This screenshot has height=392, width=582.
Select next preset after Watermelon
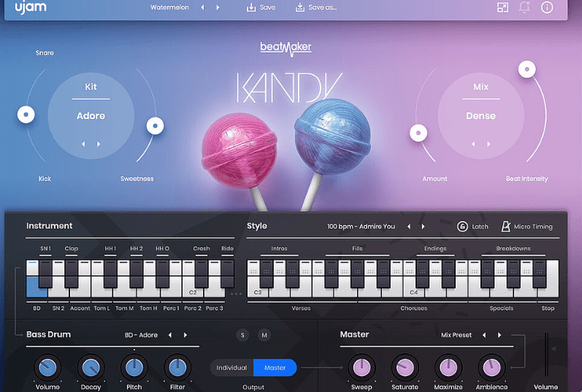tap(218, 7)
